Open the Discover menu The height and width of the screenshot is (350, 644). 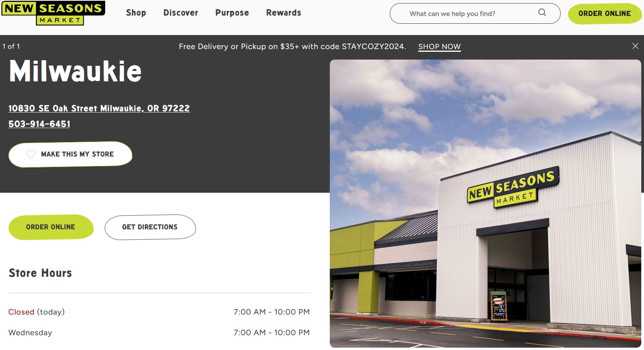coord(181,13)
